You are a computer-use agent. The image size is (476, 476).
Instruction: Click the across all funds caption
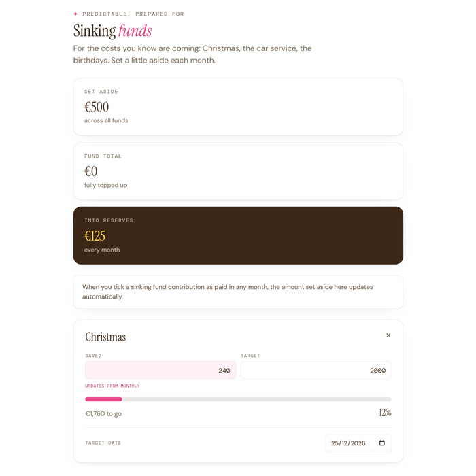(x=106, y=120)
